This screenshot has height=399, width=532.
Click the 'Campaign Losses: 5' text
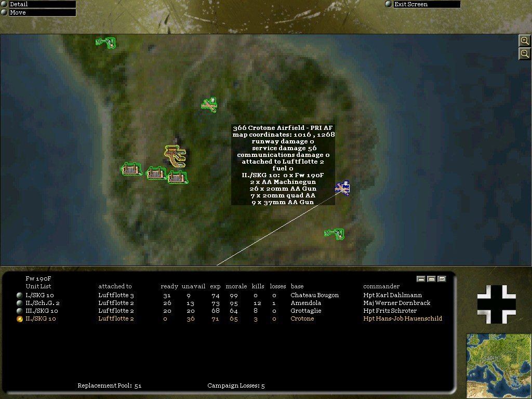click(236, 386)
